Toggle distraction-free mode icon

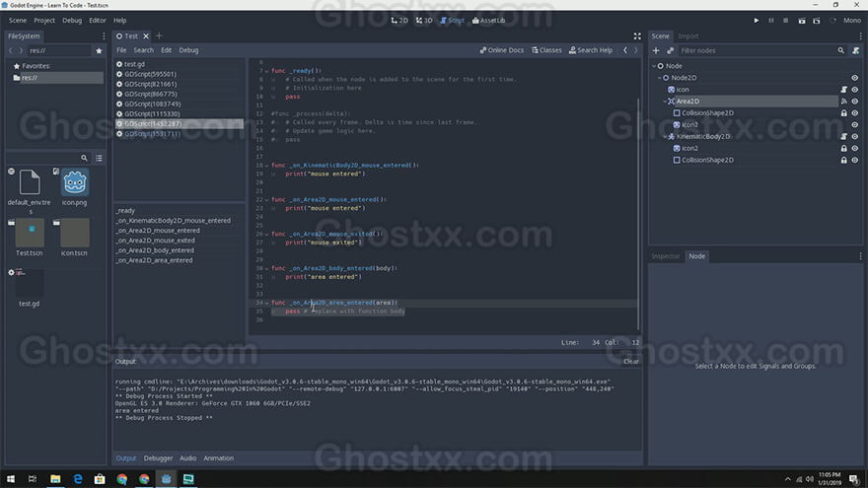point(637,35)
